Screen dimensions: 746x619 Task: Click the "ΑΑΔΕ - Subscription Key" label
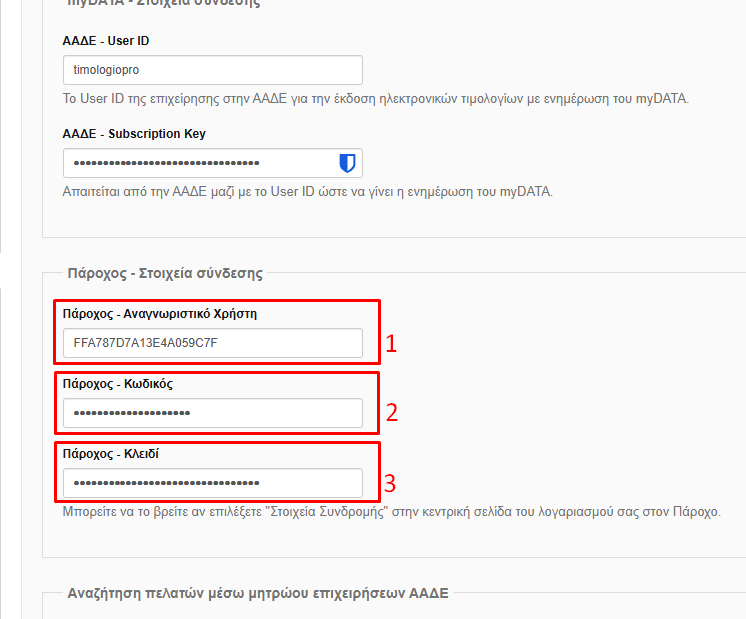point(134,134)
